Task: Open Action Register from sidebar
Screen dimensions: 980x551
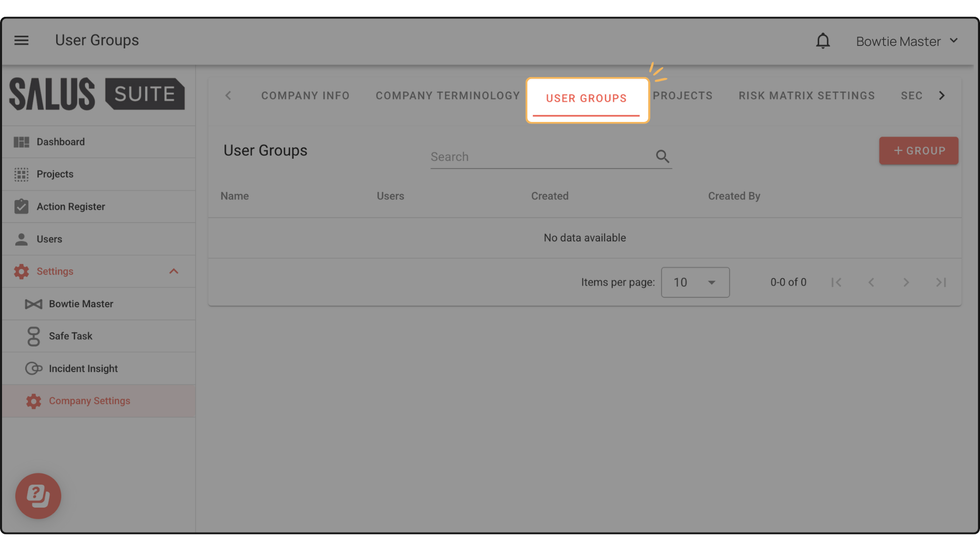Action: pos(70,207)
